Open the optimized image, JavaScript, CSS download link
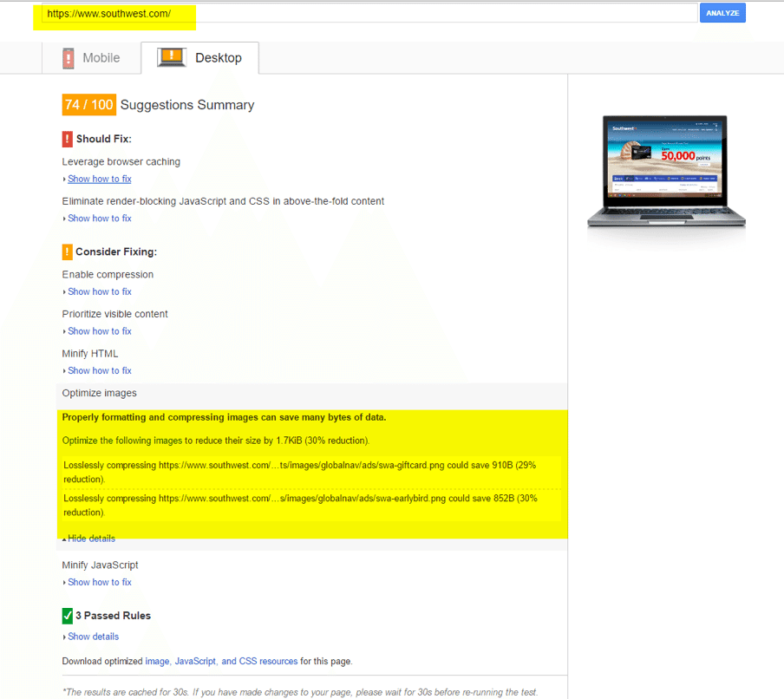 pyautogui.click(x=221, y=662)
